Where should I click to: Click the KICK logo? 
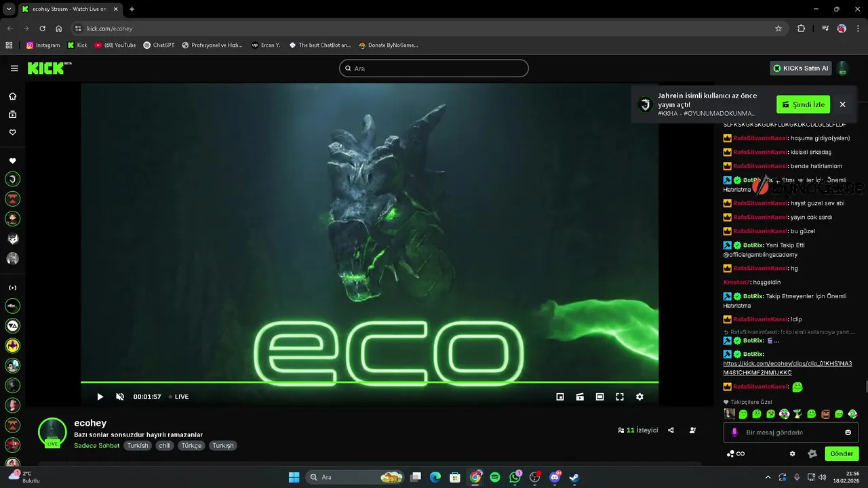[49, 68]
